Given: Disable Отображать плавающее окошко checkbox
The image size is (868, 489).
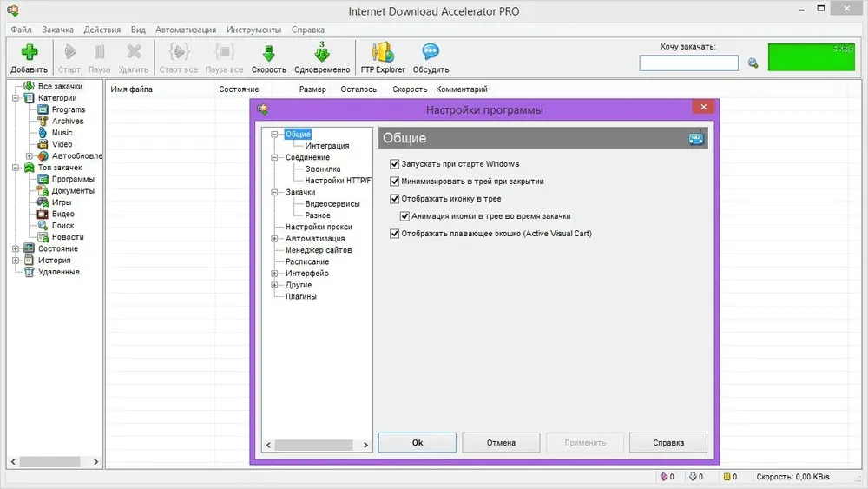Looking at the screenshot, I should tap(395, 233).
